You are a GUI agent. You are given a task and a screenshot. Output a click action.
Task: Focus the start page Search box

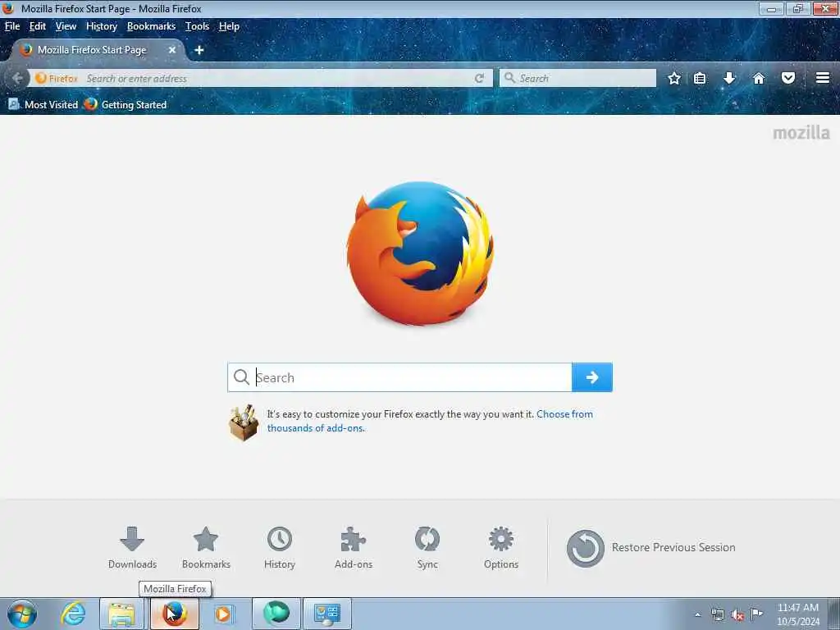coord(399,377)
